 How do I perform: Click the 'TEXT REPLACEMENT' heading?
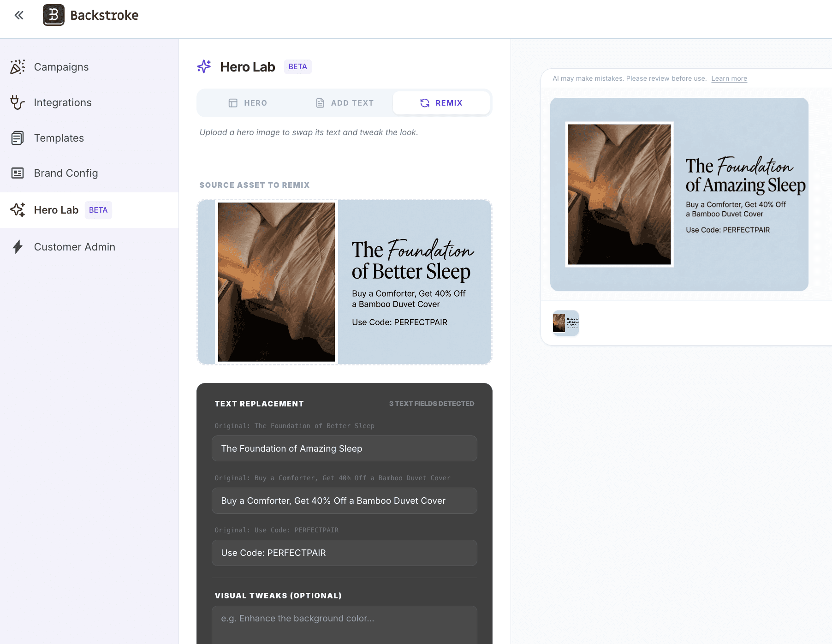259,404
